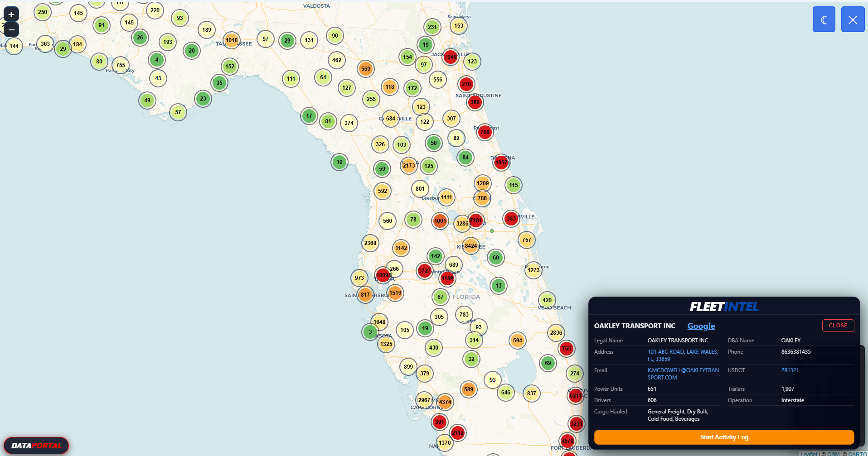
Task: Expand the orange 8424 Kissimmee cluster
Action: click(x=471, y=246)
